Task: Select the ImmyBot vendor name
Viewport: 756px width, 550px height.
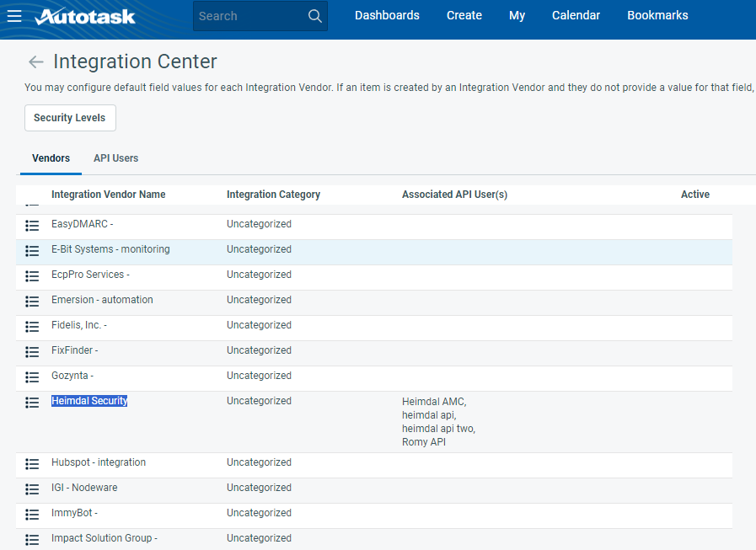Action: [x=74, y=513]
